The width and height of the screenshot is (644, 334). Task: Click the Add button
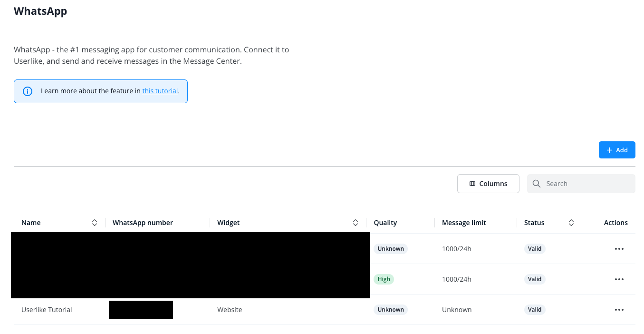pos(616,150)
